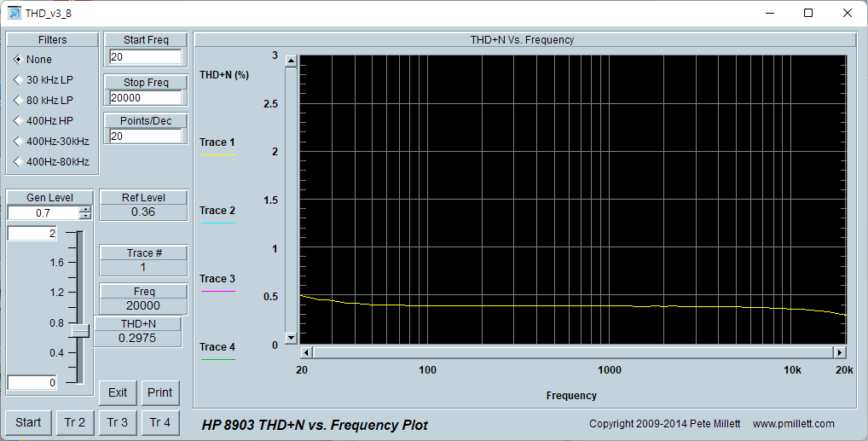Screen dimensions: 868x441
Task: Click the THD_v3_B app icon in title bar
Action: 14,13
